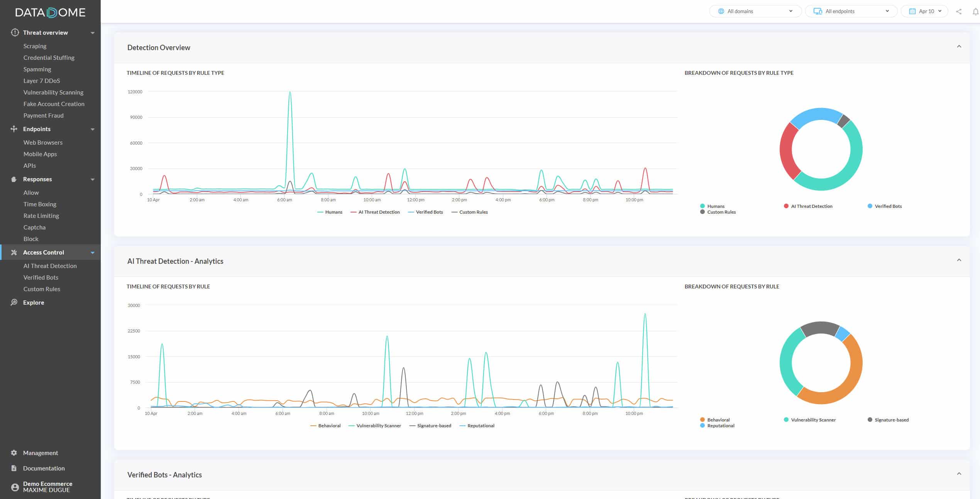Open the Apr 10 date picker dropdown

tap(924, 11)
